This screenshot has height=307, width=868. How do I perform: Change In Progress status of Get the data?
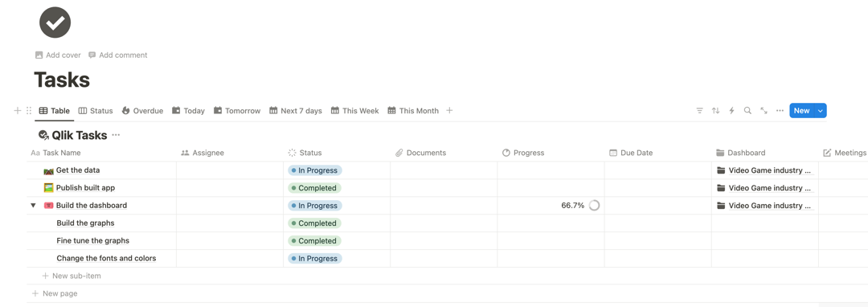[315, 170]
